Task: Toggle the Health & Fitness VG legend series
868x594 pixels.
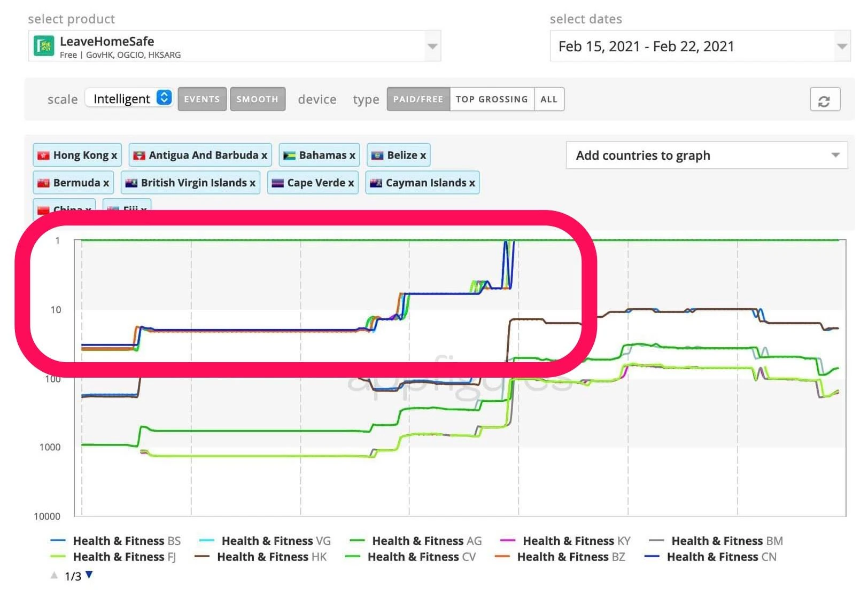Action: 265,541
